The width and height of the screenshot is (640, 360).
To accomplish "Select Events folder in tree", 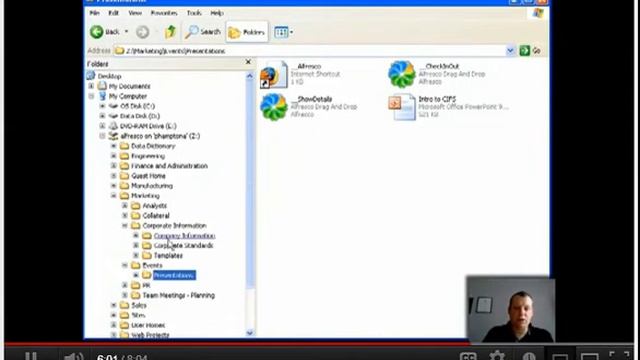I will pyautogui.click(x=152, y=265).
